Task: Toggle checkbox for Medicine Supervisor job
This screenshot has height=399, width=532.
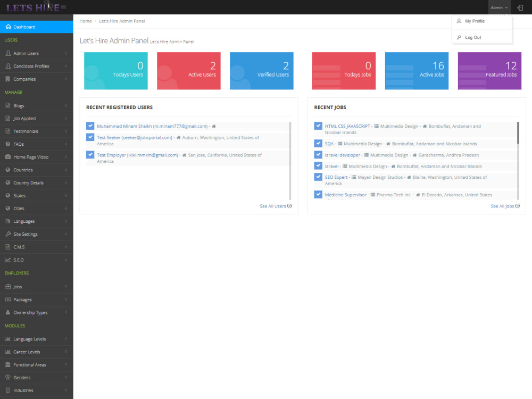Action: click(x=318, y=194)
